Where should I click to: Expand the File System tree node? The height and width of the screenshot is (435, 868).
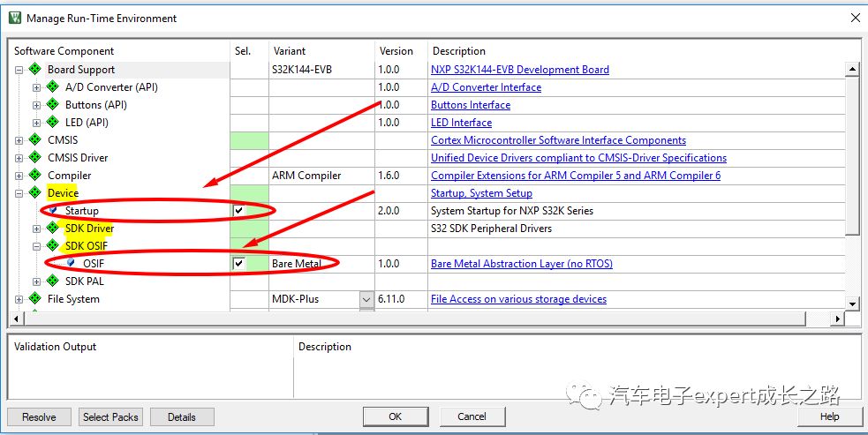click(x=19, y=299)
